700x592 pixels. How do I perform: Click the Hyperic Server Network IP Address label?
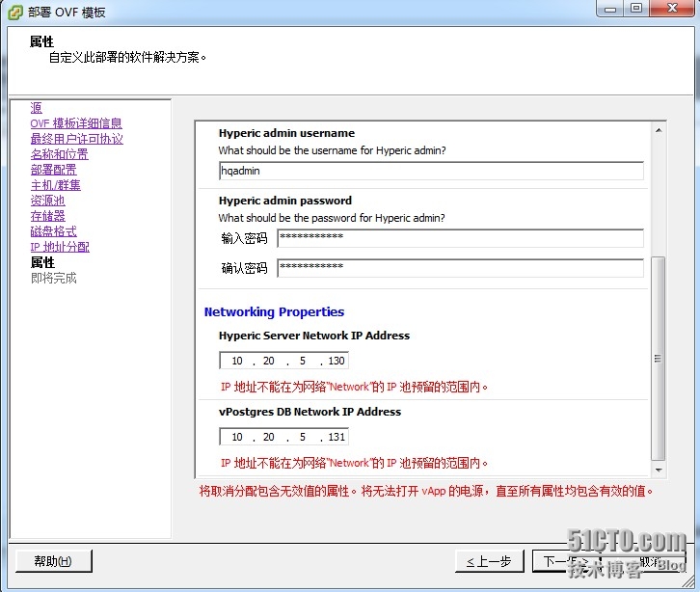[x=313, y=336]
